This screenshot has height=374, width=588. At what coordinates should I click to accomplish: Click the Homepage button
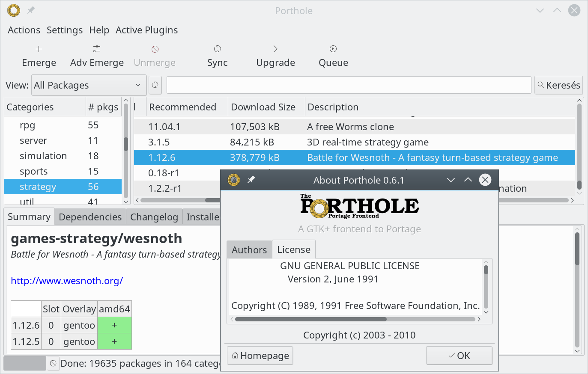[x=260, y=356]
